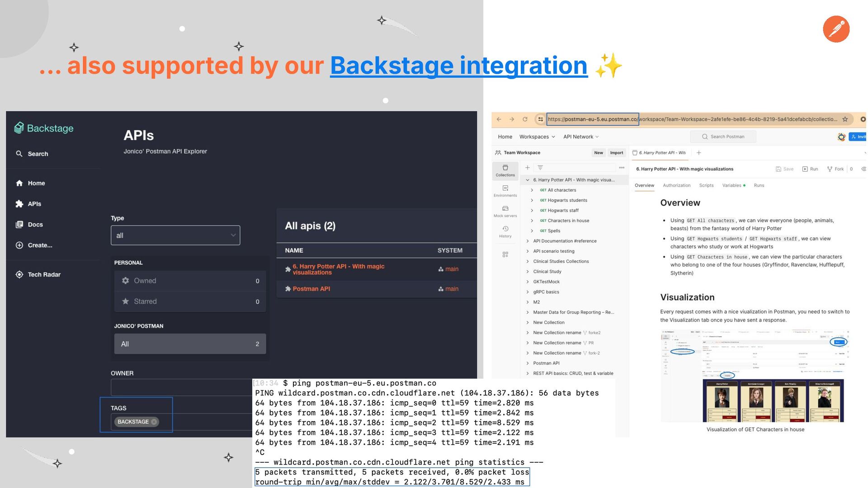Click the browser back arrow

click(x=499, y=119)
